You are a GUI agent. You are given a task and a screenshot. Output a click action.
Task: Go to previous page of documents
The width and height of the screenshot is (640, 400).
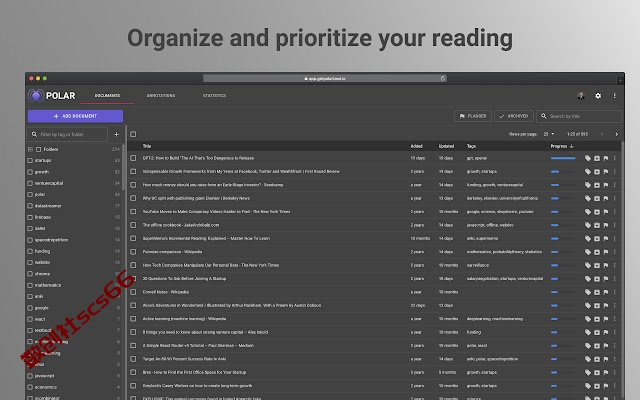pyautogui.click(x=602, y=134)
